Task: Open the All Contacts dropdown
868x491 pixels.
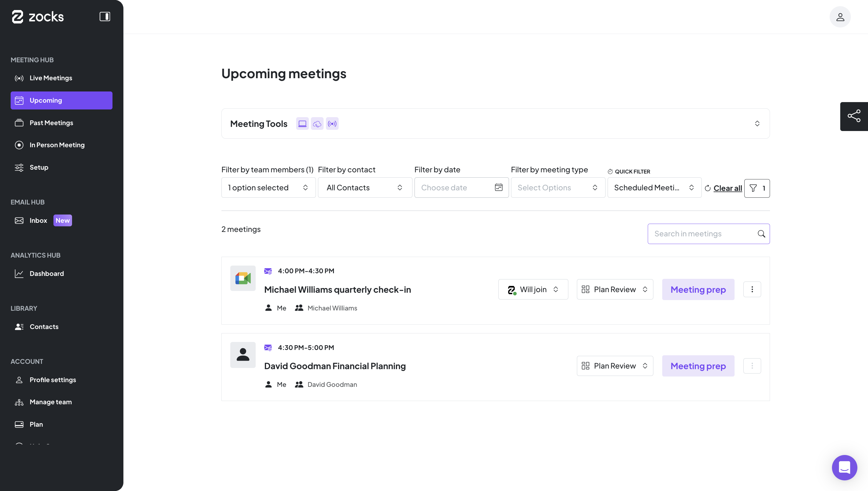Action: tap(365, 187)
